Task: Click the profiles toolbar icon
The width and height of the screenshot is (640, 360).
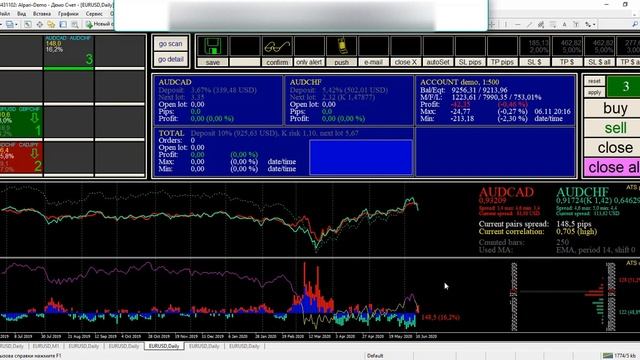Action: coord(9,24)
